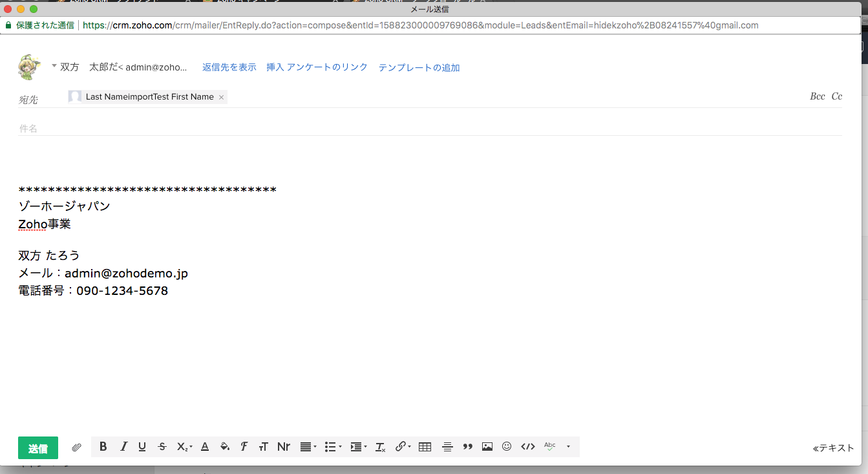868x474 pixels.
Task: Open subscript/superscript dropdown
Action: 184,447
